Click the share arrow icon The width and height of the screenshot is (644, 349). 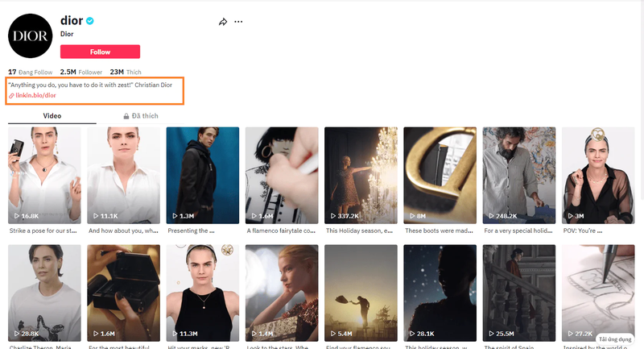click(x=223, y=22)
